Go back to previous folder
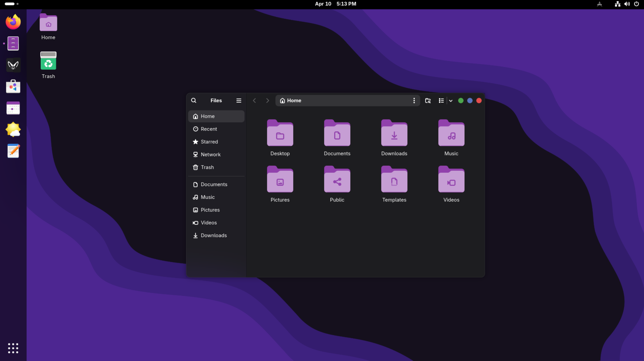Screen dimensions: 644x361 [x=254, y=100]
